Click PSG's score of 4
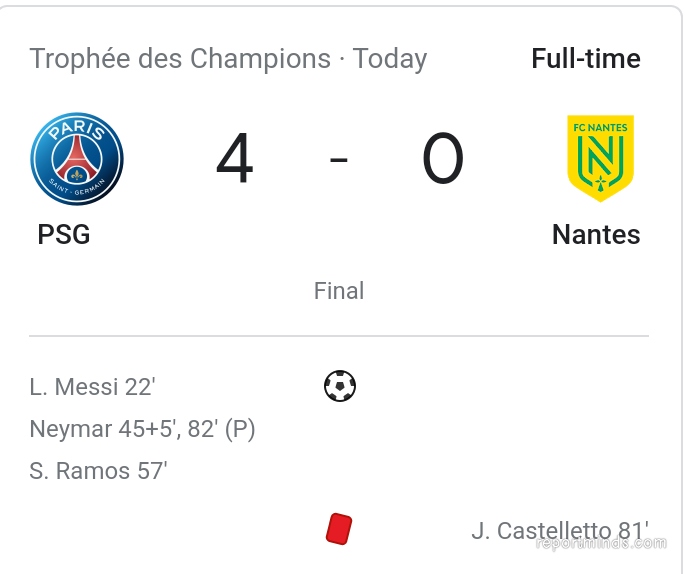 coord(234,159)
